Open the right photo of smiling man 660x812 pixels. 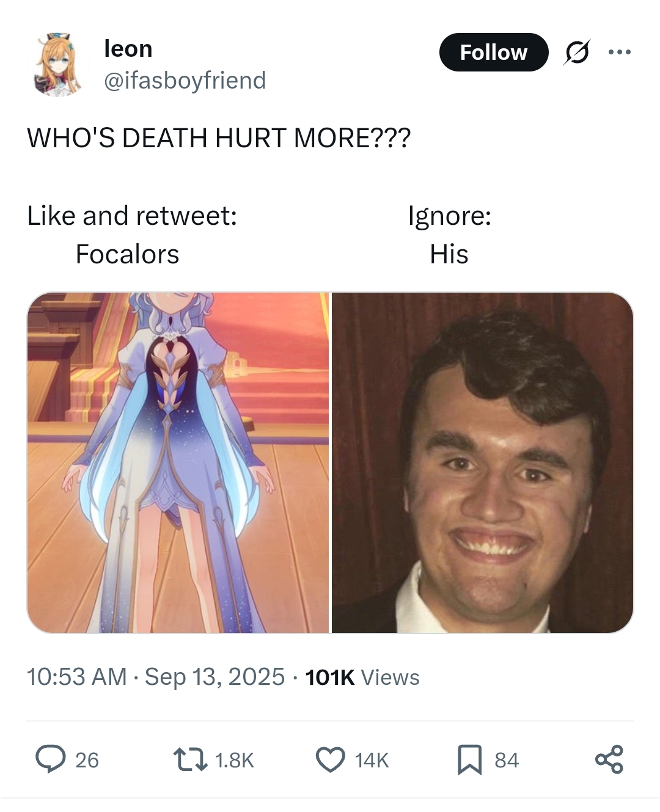(482, 463)
